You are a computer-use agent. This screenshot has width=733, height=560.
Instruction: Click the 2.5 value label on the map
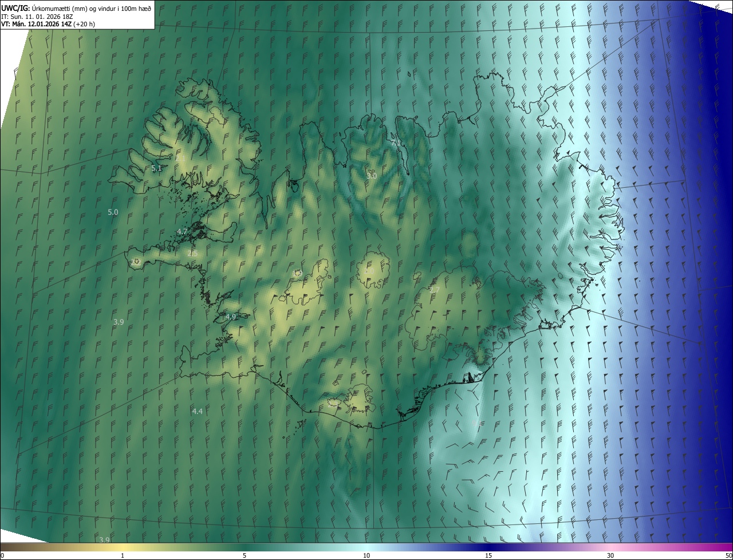click(192, 253)
